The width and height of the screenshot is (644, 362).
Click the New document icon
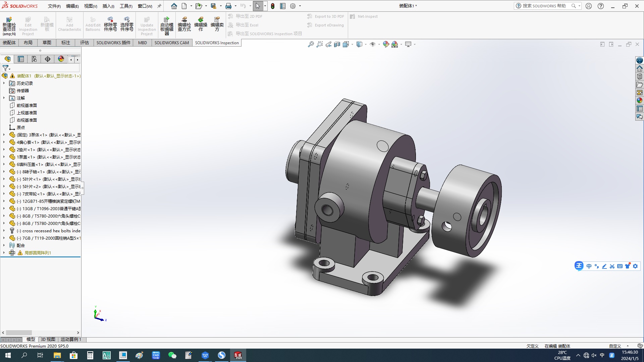point(184,6)
